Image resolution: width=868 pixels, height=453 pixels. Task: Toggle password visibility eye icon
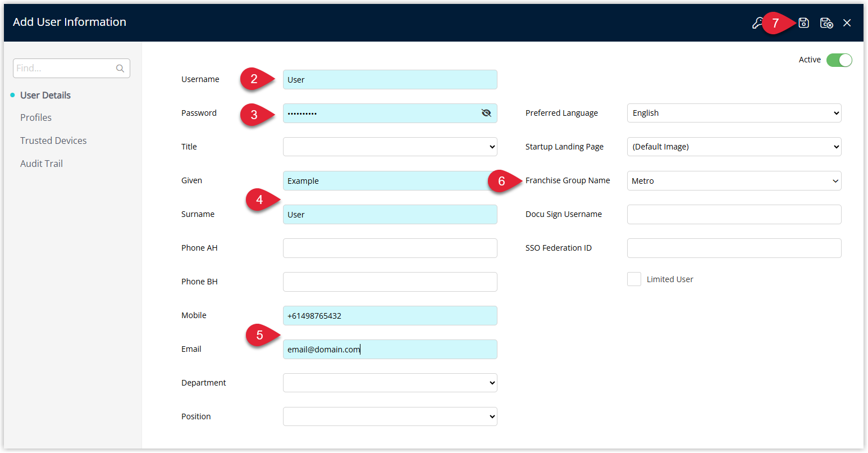tap(486, 113)
